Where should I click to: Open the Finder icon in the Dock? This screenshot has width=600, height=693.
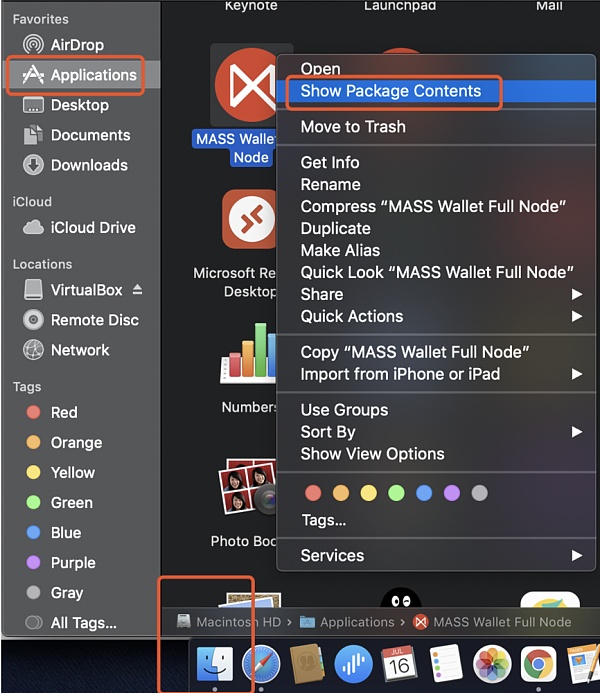pyautogui.click(x=215, y=663)
